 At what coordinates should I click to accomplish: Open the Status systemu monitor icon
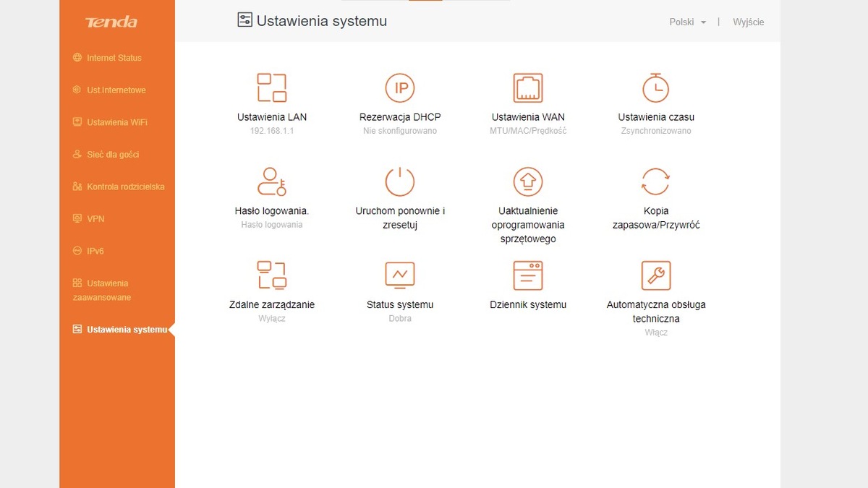400,275
